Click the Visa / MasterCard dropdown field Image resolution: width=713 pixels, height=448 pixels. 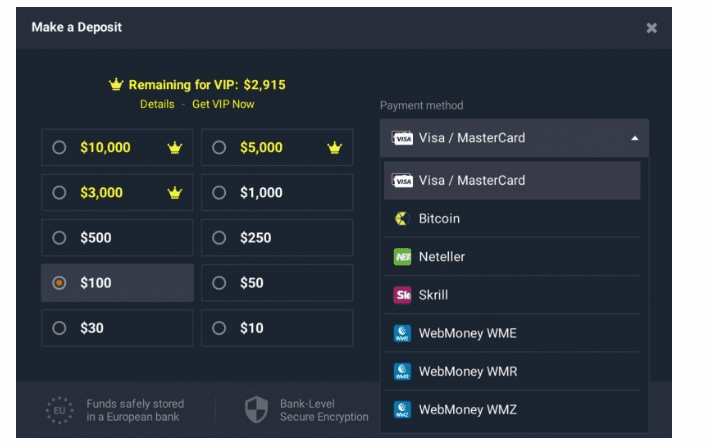[514, 138]
